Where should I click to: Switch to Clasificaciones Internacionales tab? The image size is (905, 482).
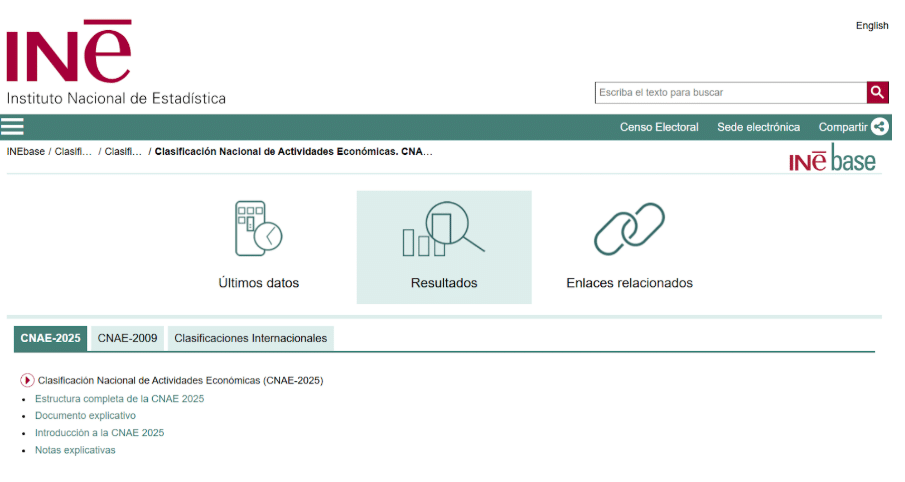coord(250,338)
